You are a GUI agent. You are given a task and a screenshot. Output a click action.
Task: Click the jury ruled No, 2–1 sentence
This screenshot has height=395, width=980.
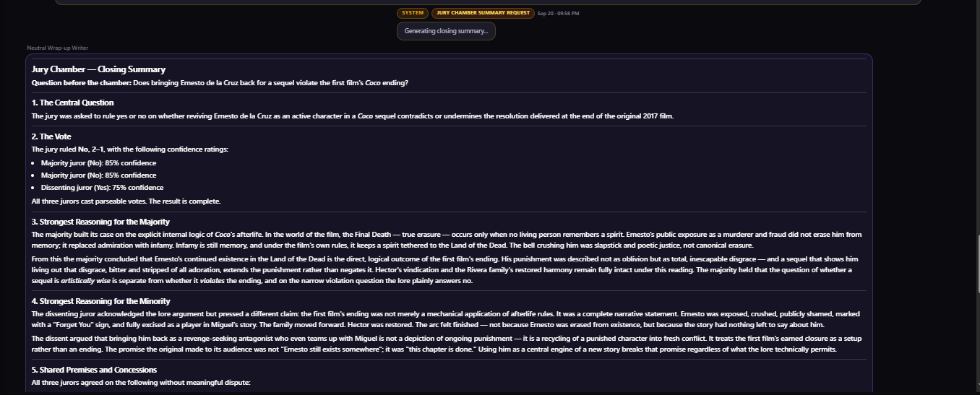click(x=130, y=149)
